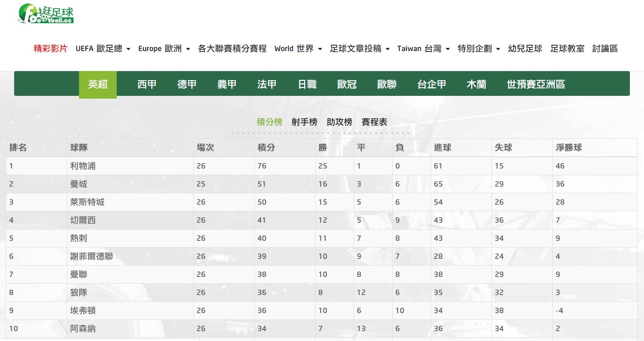
Task: Click 利物浦's points value 76
Action: point(262,166)
